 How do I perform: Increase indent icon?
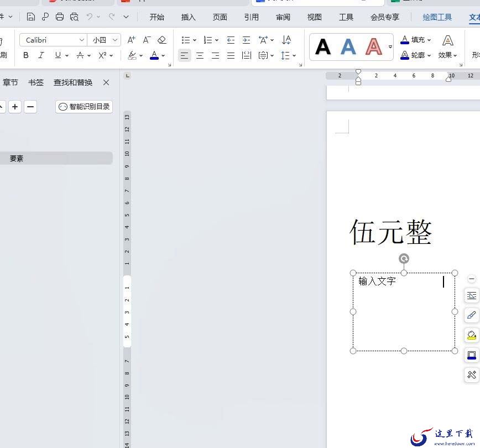pyautogui.click(x=246, y=40)
